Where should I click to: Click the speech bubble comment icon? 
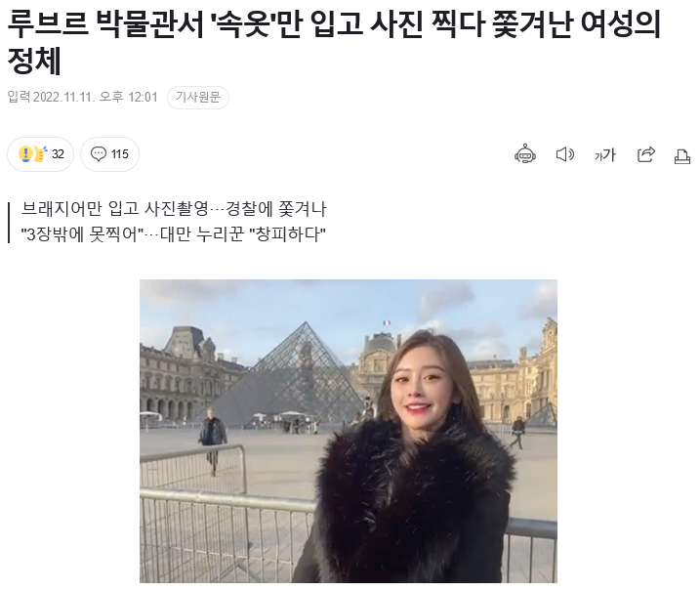tap(99, 154)
